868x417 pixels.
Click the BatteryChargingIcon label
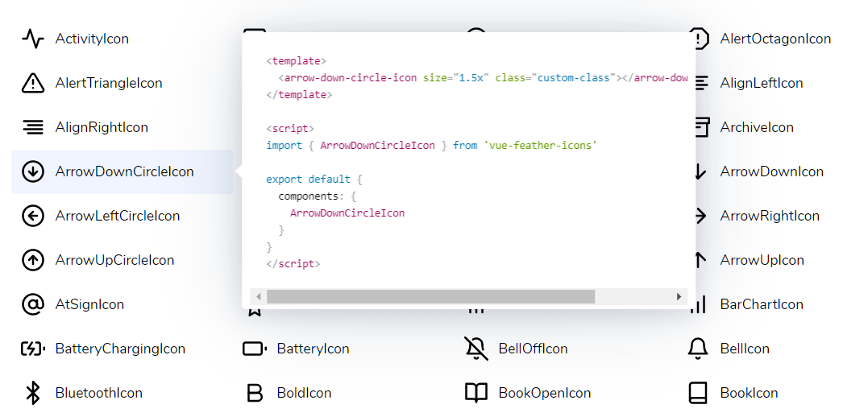point(120,349)
